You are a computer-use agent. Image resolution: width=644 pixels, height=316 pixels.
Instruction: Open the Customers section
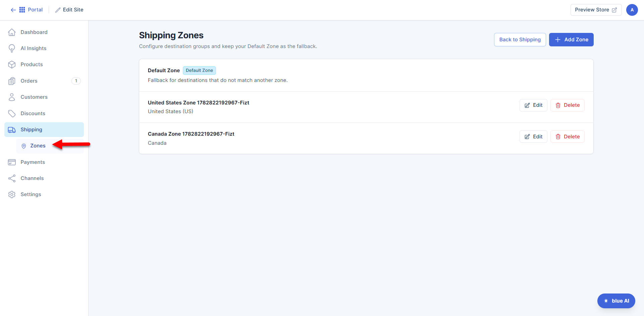[x=44, y=97]
